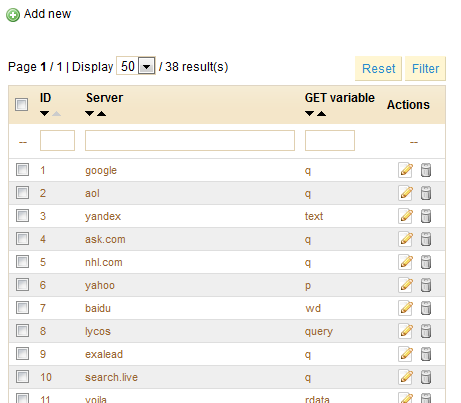Delete the ask.com entry
461x403 pixels.
pyautogui.click(x=426, y=239)
